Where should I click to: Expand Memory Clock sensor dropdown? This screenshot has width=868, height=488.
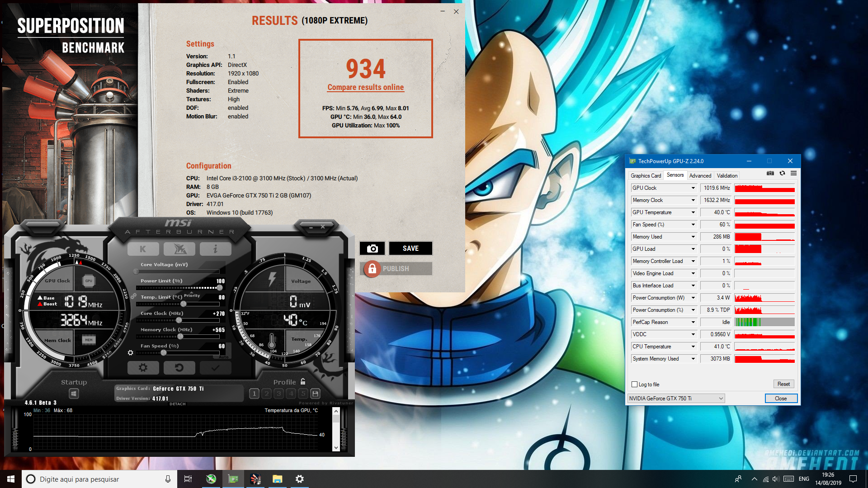(x=693, y=200)
